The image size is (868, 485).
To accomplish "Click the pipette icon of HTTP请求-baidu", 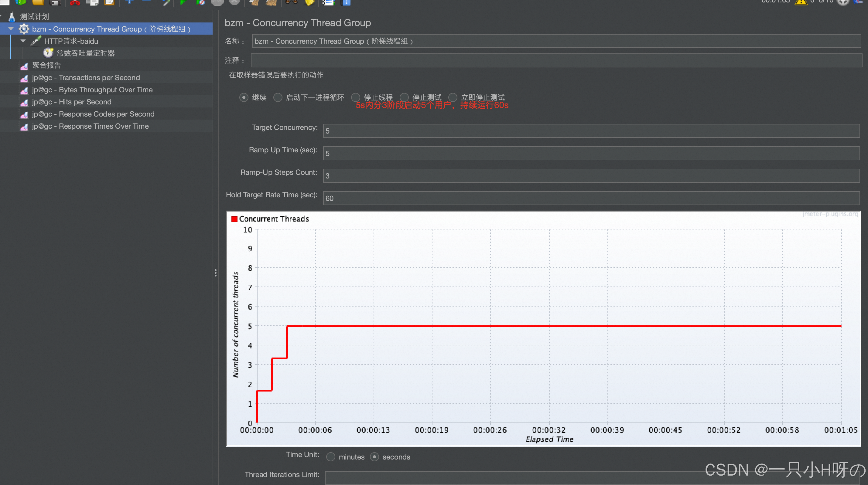I will click(x=36, y=41).
